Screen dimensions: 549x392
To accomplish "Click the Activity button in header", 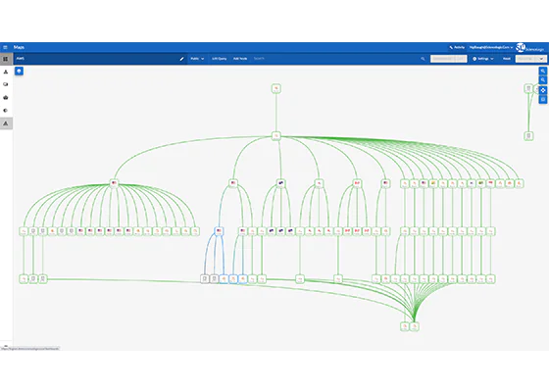I will [457, 47].
